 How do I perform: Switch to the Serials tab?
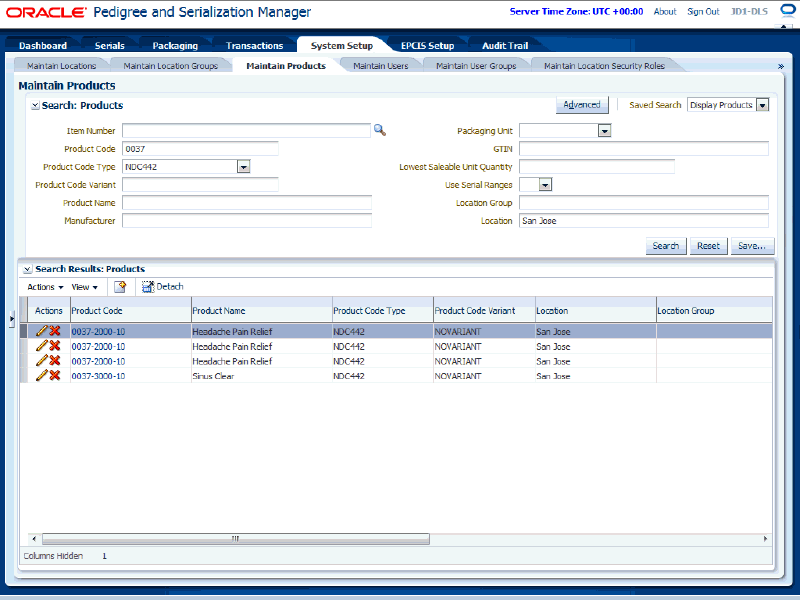pos(110,45)
